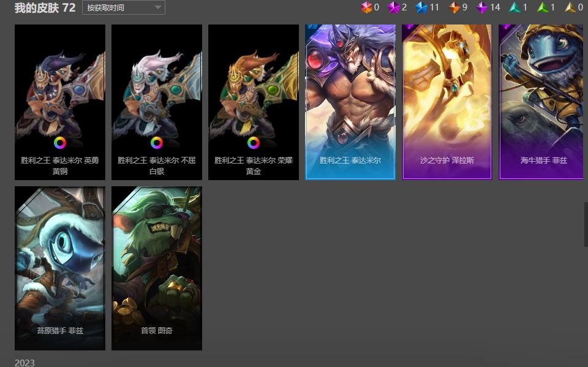Select 沙之守护 泽拉斯 skin card
The height and width of the screenshot is (367, 588).
tap(447, 102)
